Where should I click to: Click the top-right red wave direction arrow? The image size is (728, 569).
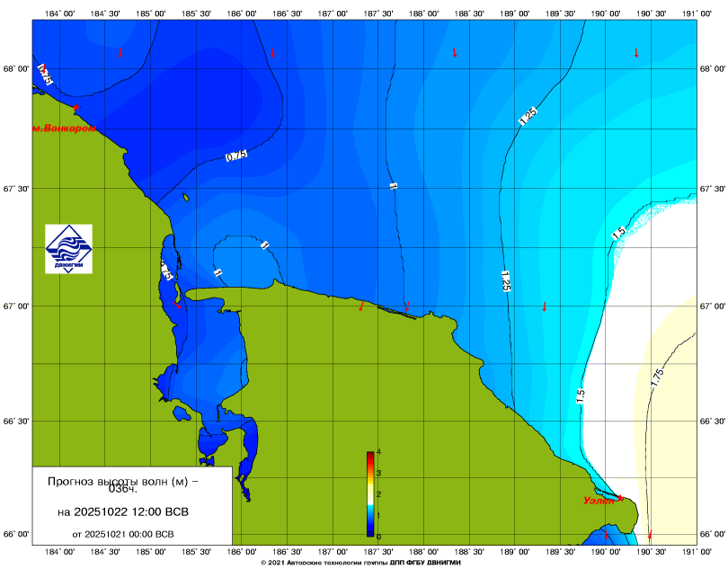click(x=636, y=52)
